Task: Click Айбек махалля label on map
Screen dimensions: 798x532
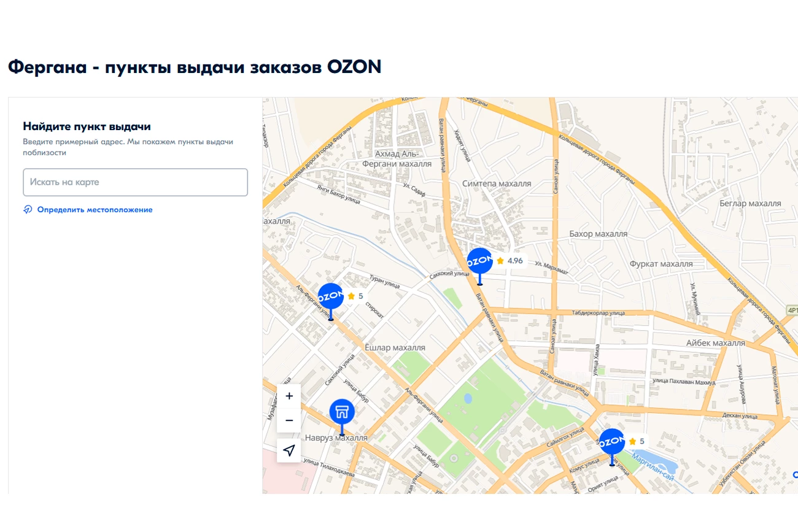Action: (x=716, y=343)
